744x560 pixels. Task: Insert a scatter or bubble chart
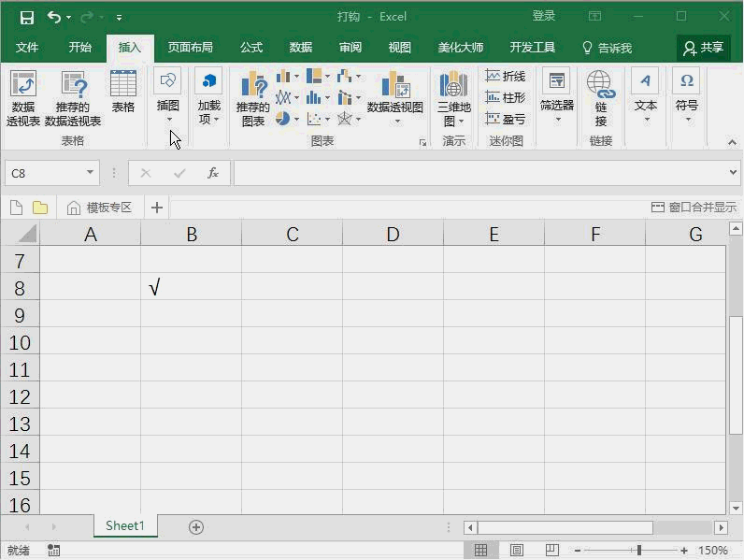318,119
